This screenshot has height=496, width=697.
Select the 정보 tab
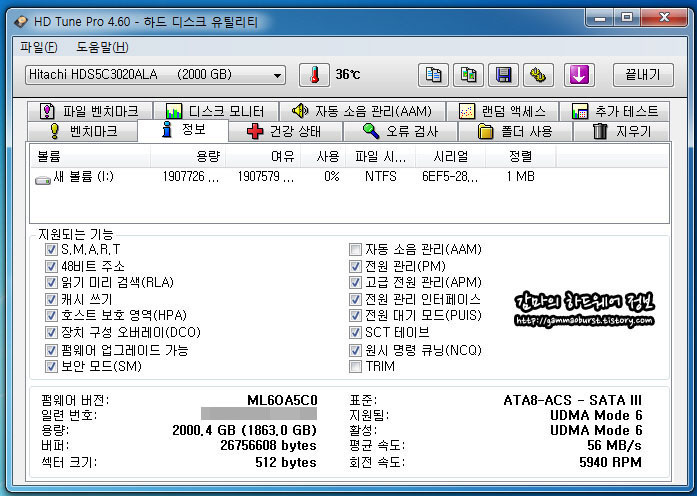(x=183, y=130)
